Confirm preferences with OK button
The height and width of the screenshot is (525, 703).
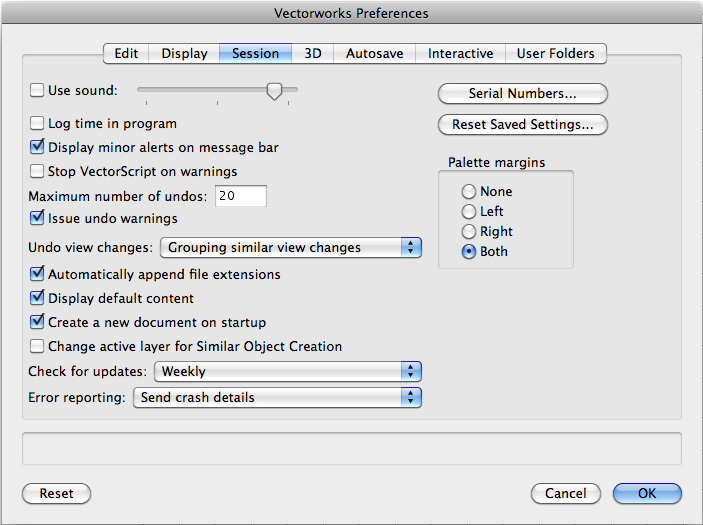(647, 493)
